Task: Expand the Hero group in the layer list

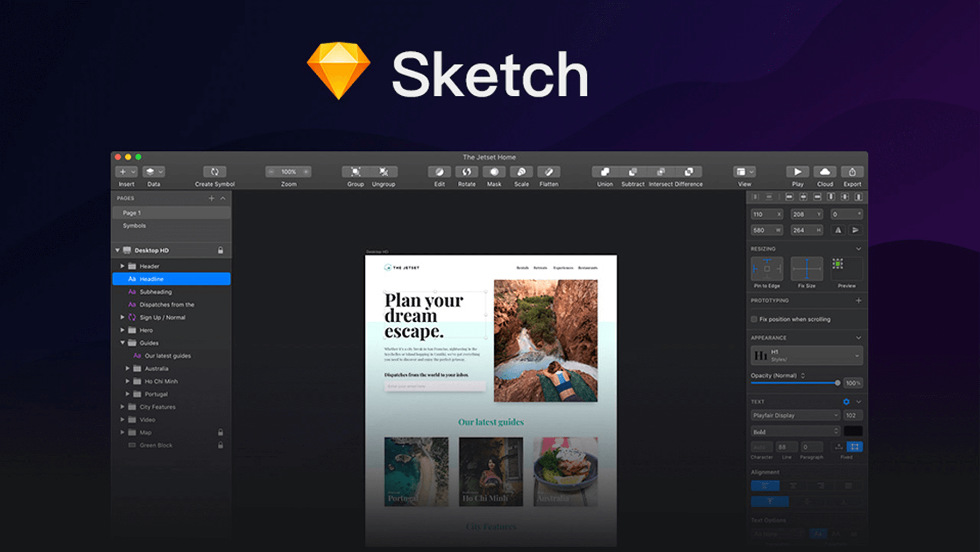Action: [x=122, y=330]
